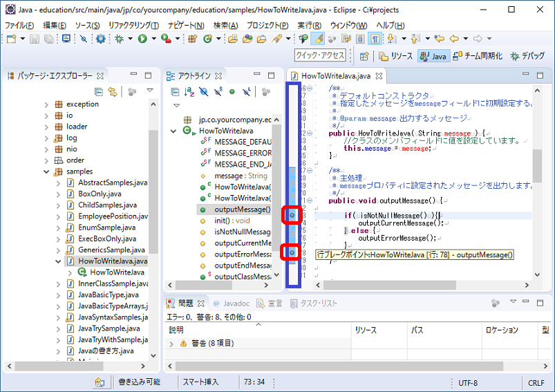The image size is (555, 392).
Task: Switch to チーム同期化 perspective
Action: 478,56
